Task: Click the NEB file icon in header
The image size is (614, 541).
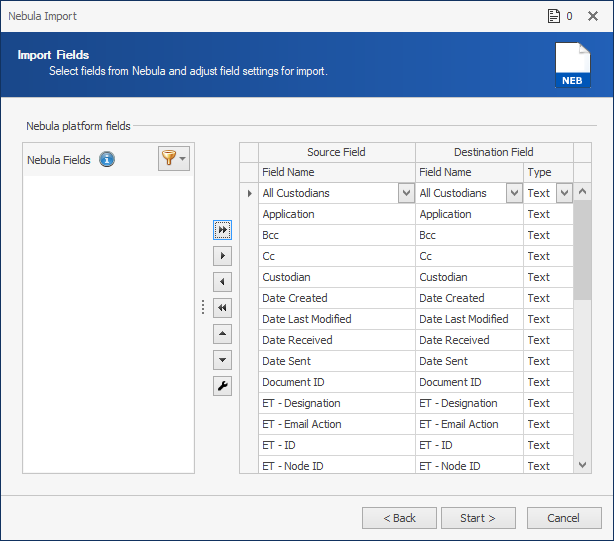Action: 572,65
